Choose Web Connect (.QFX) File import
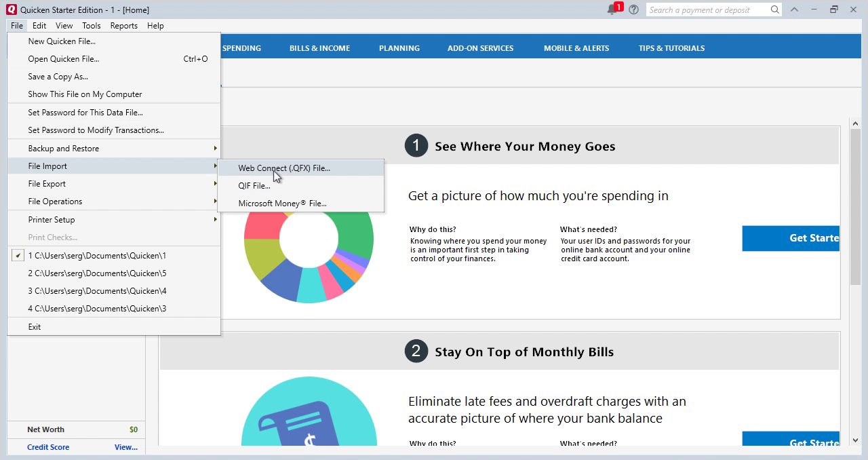 pos(300,168)
